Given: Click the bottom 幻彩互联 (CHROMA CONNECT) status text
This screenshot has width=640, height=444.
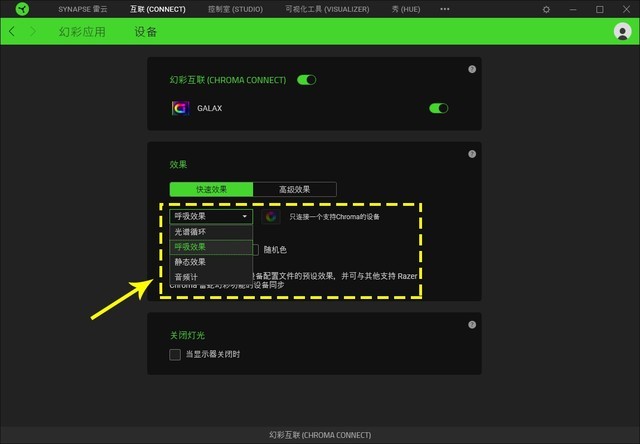Looking at the screenshot, I should coord(320,435).
